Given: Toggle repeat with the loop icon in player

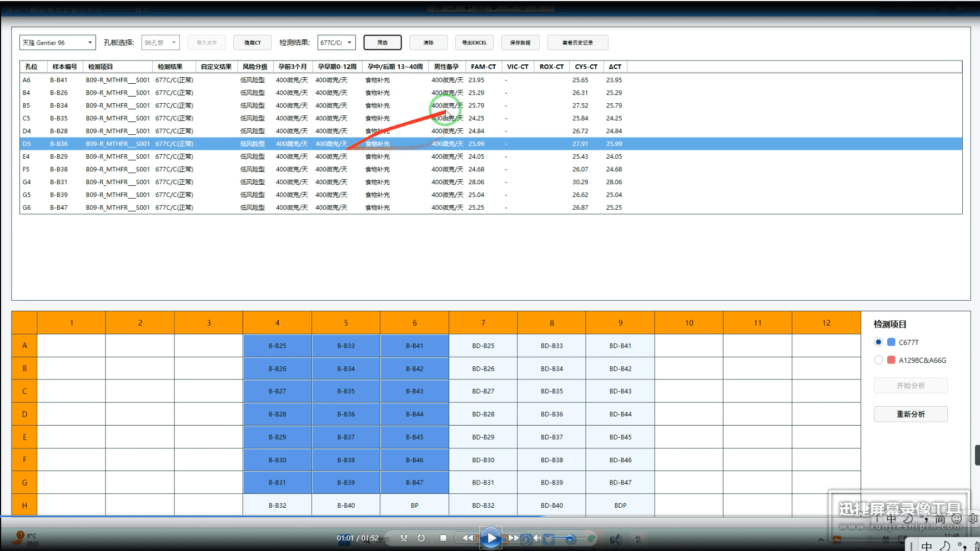Looking at the screenshot, I should (421, 538).
